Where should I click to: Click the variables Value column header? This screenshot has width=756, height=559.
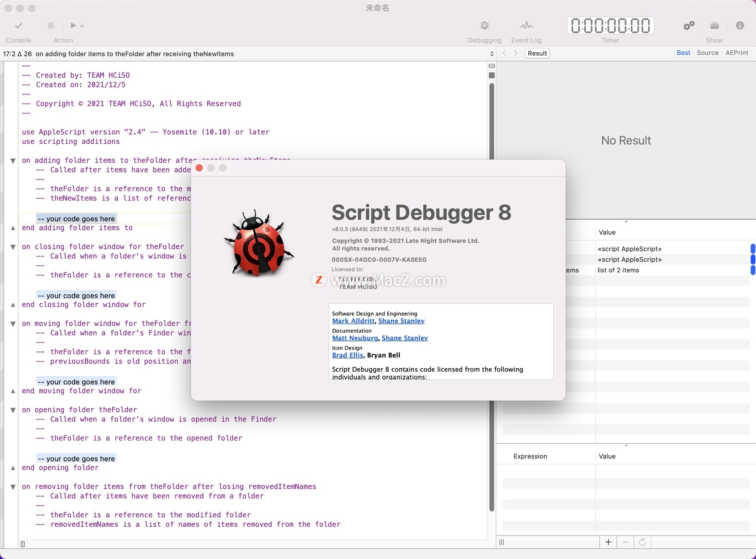click(x=607, y=232)
